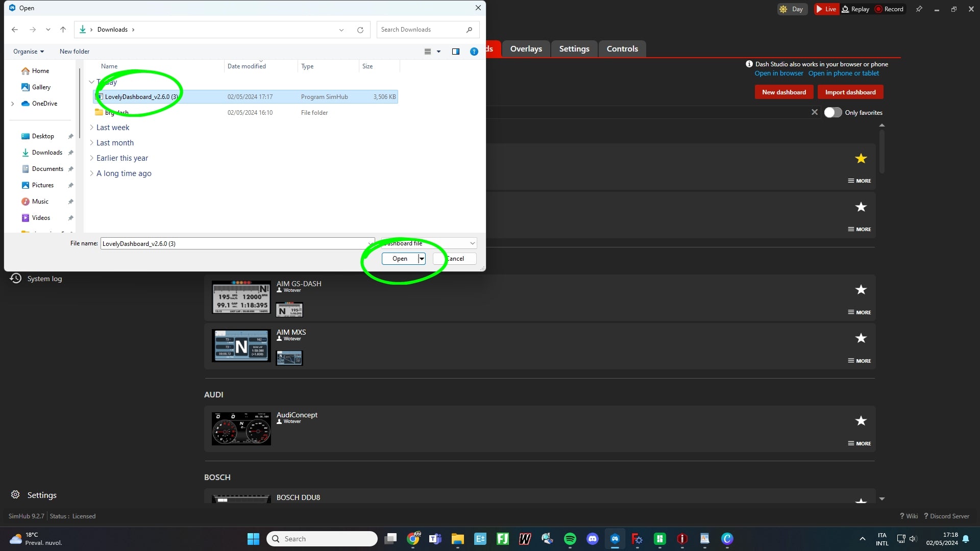The height and width of the screenshot is (551, 980).
Task: Click the search magnifier in Open dialog
Action: click(469, 30)
